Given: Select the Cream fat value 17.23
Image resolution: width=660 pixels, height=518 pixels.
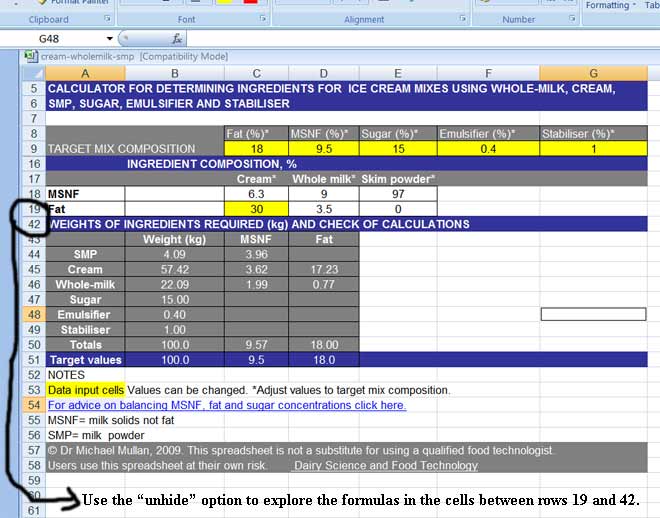Looking at the screenshot, I should 323,269.
